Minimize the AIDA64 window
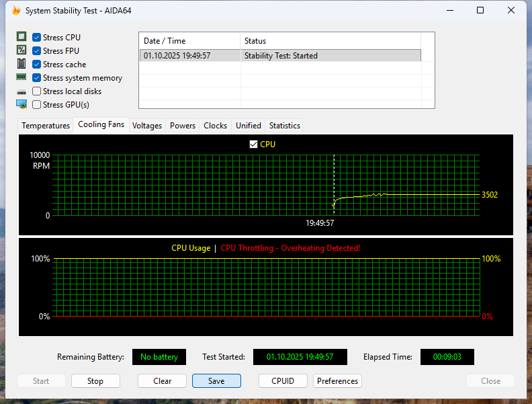 pyautogui.click(x=450, y=11)
